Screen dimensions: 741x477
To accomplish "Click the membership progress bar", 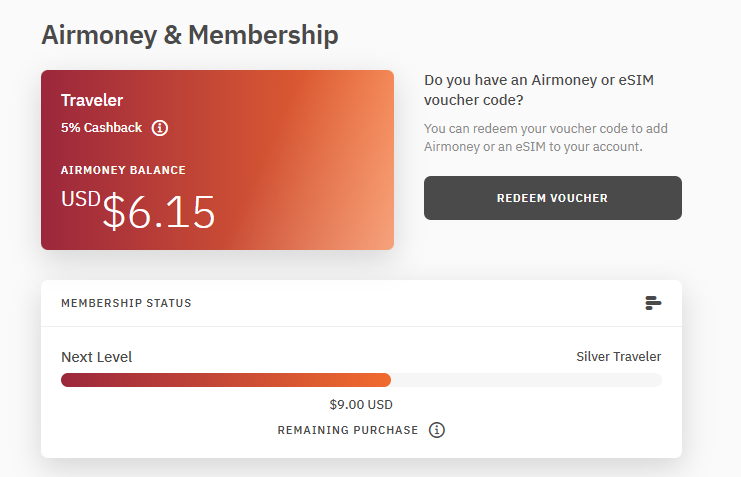I will 362,380.
